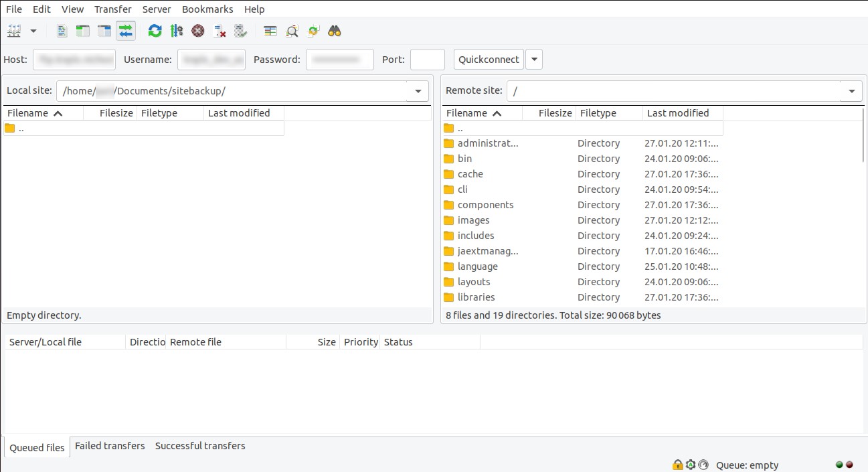
Task: Open the Site Manager icon
Action: (x=14, y=31)
